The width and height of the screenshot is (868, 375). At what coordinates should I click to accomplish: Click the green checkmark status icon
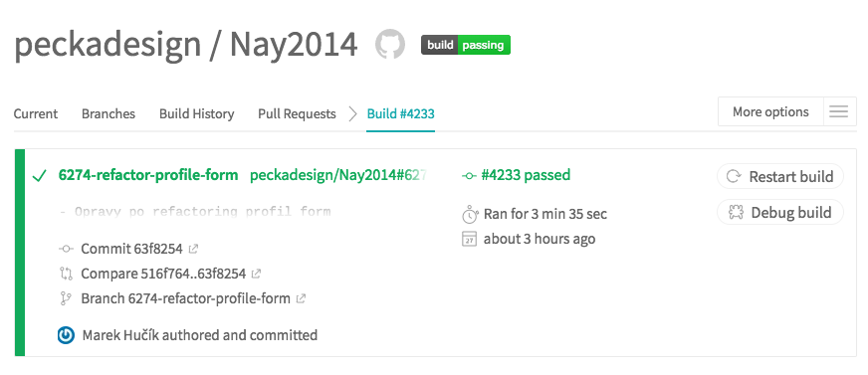tap(39, 176)
